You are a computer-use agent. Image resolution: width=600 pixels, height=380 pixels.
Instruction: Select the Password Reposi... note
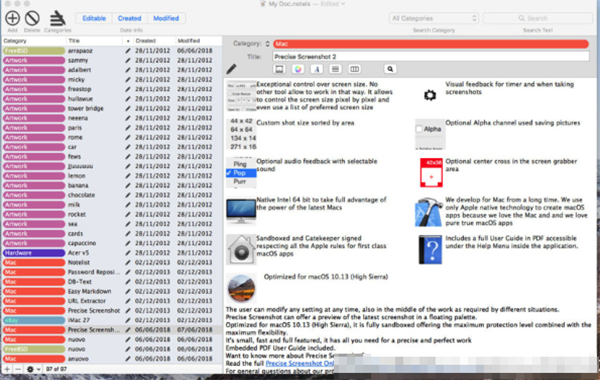point(112,272)
